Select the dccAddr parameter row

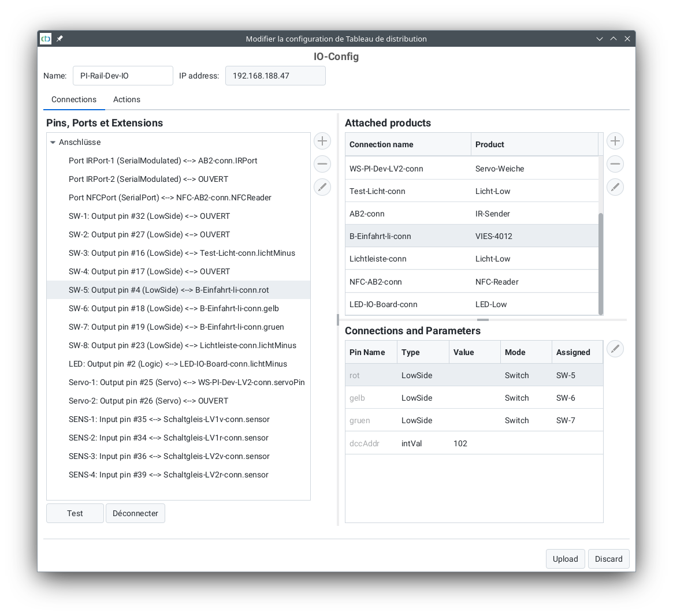tap(474, 443)
